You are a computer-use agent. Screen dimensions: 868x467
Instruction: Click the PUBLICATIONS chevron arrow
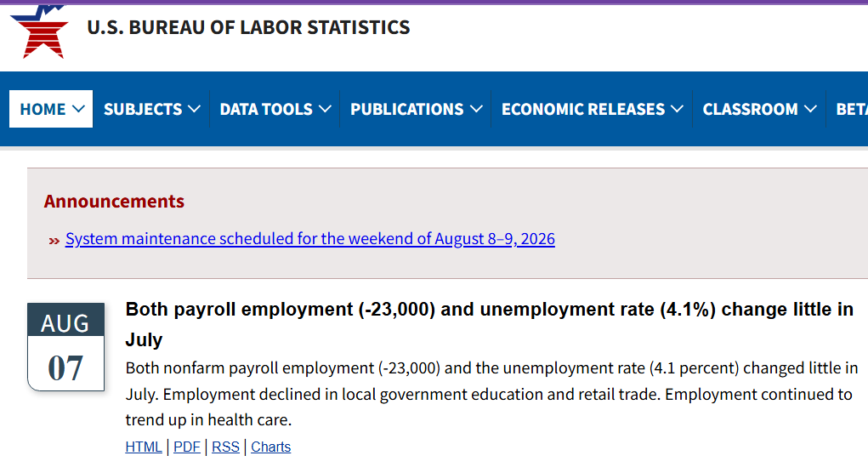coord(476,109)
